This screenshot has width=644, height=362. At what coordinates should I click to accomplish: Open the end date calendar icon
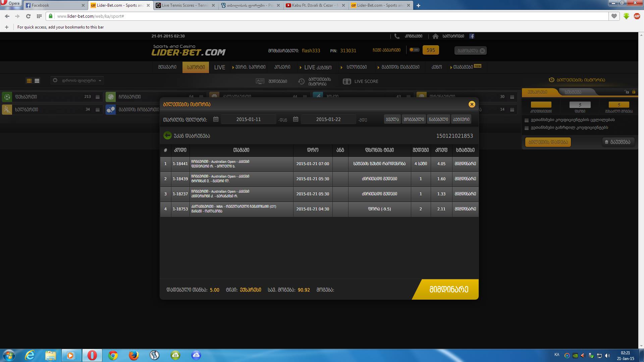point(296,119)
